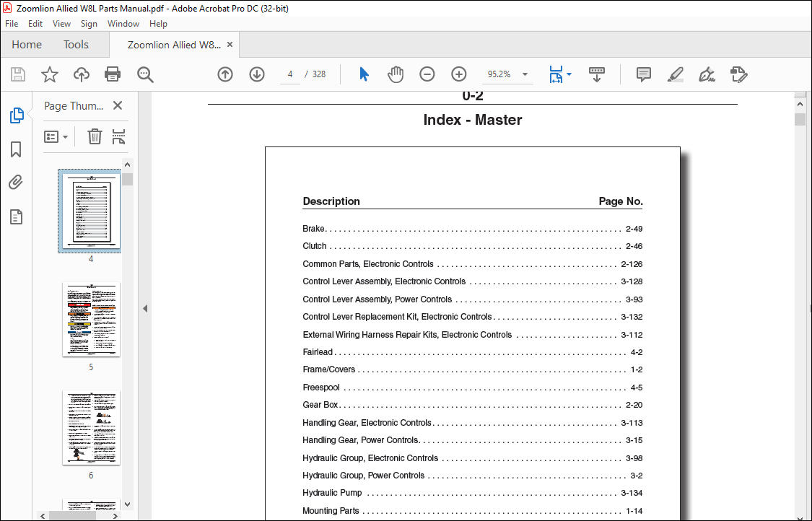Click the page number input field
The height and width of the screenshot is (521, 812).
pos(290,74)
